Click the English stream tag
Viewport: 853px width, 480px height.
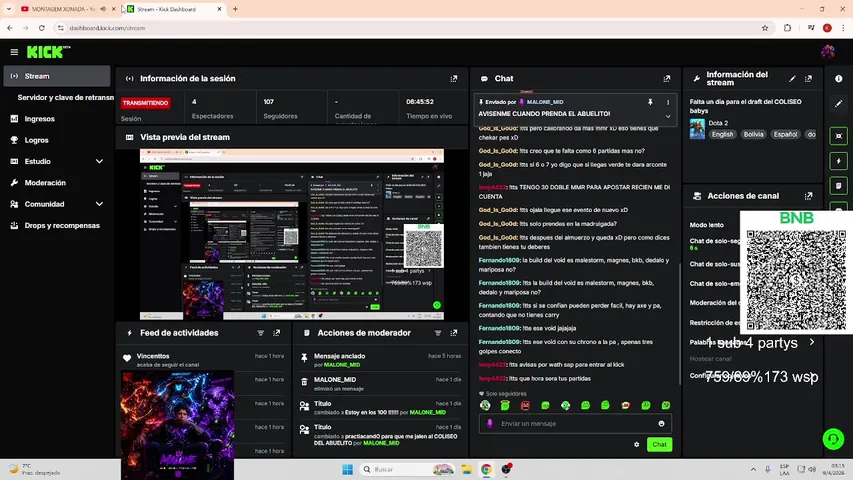point(722,134)
